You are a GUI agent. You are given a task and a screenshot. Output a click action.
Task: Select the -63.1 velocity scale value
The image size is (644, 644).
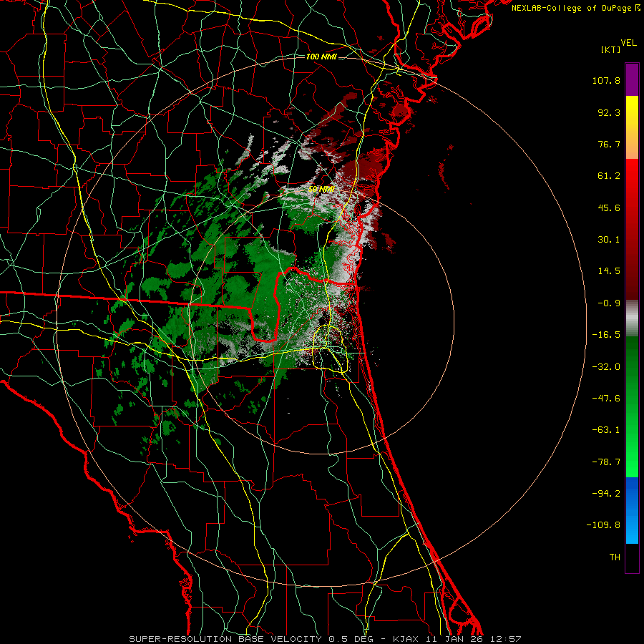click(x=606, y=430)
